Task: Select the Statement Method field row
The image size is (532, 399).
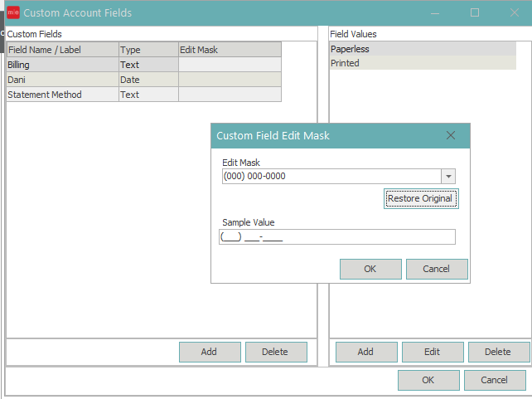Action: [62, 95]
